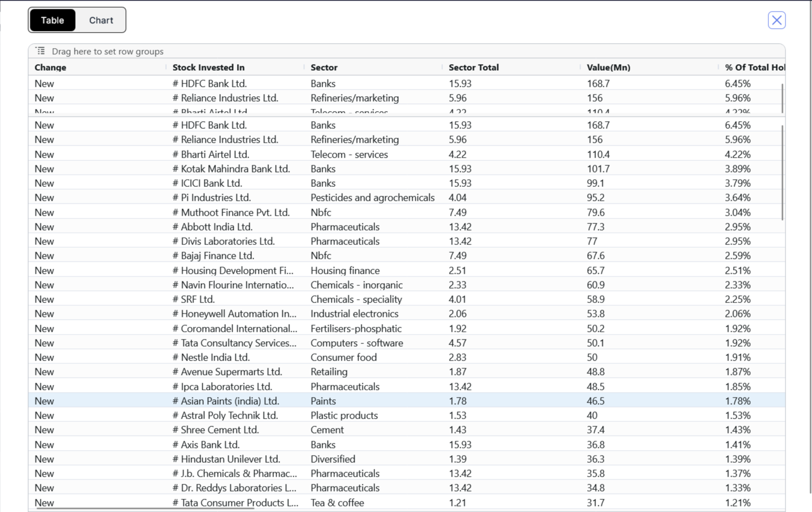Select the # J.b. Chemicals & Pharmac... cell
This screenshot has width=812, height=512.
coord(235,473)
